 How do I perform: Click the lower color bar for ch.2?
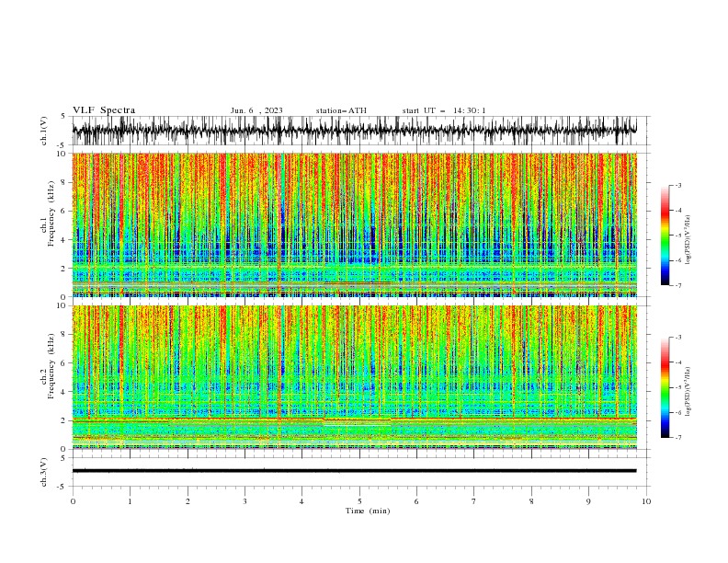point(665,387)
